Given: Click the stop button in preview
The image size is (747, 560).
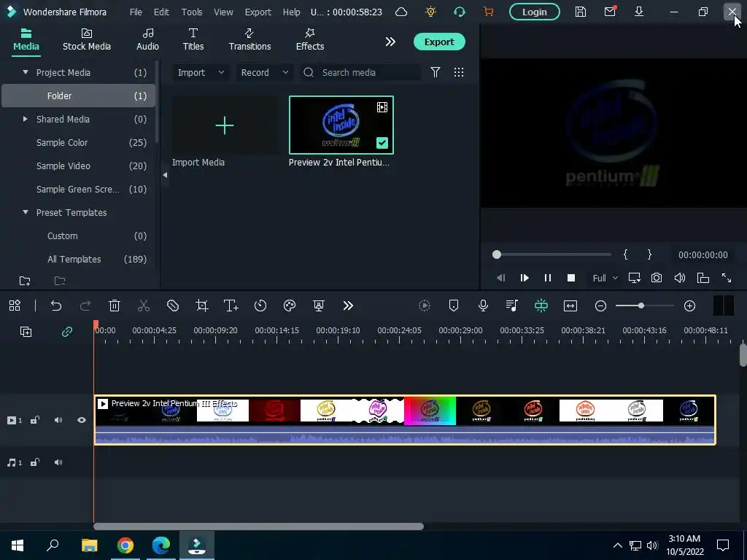Looking at the screenshot, I should [570, 278].
